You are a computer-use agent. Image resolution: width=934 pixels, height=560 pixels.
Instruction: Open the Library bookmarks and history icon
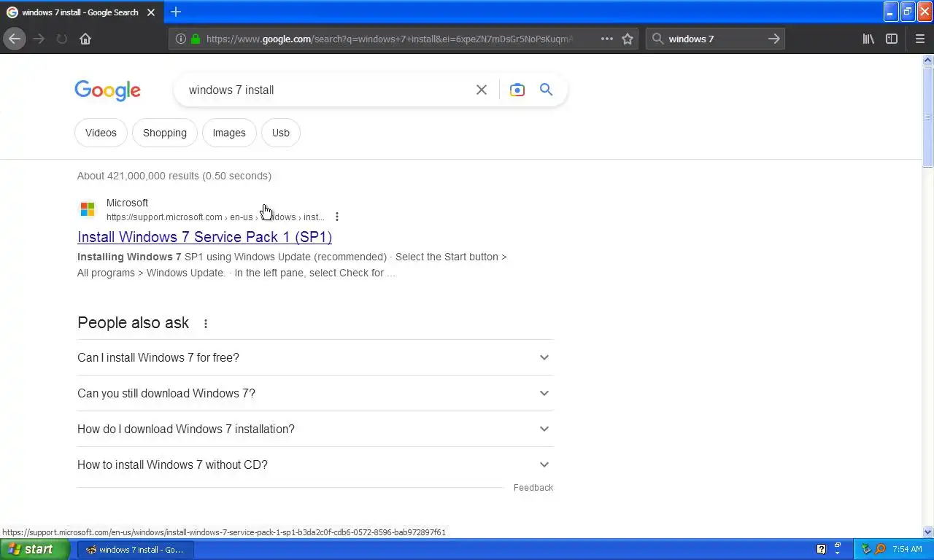868,39
